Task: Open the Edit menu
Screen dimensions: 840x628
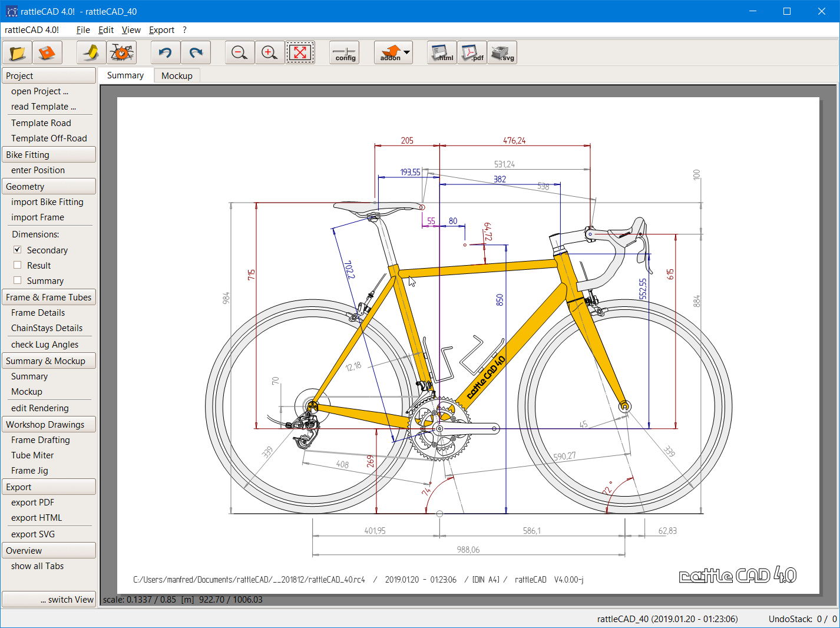Action: (x=106, y=30)
